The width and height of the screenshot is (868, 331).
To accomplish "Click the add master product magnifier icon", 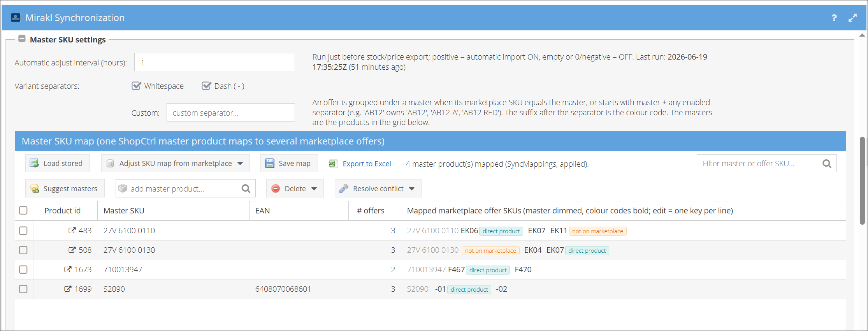I will tap(246, 188).
